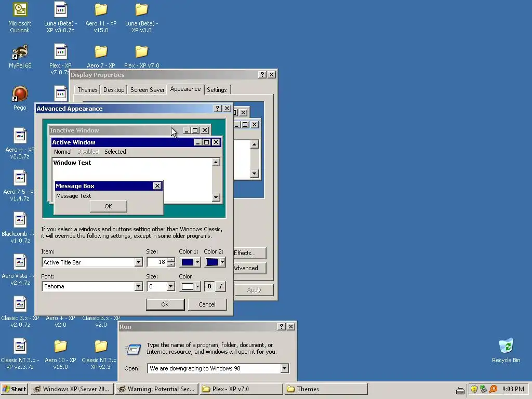This screenshot has height=399, width=532.
Task: Expand the Font dropdown showing Tahoma
Action: (x=138, y=286)
